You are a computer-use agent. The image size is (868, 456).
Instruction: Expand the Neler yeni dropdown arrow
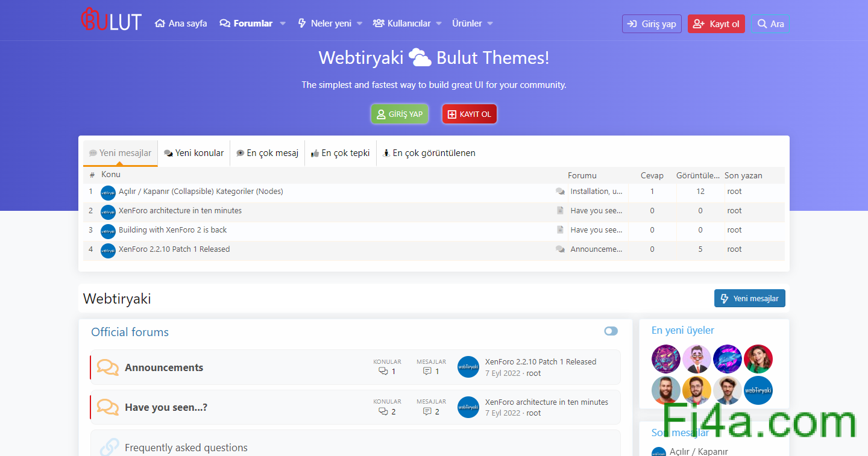[x=360, y=23]
